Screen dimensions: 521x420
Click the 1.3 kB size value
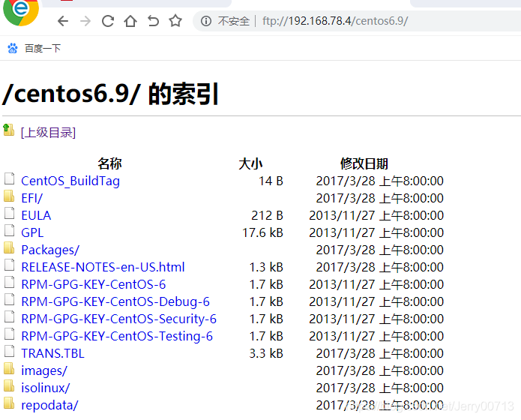tap(266, 267)
